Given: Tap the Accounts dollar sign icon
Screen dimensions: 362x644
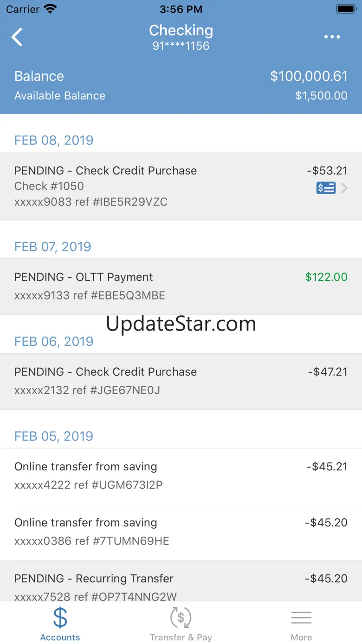Looking at the screenshot, I should tap(60, 618).
